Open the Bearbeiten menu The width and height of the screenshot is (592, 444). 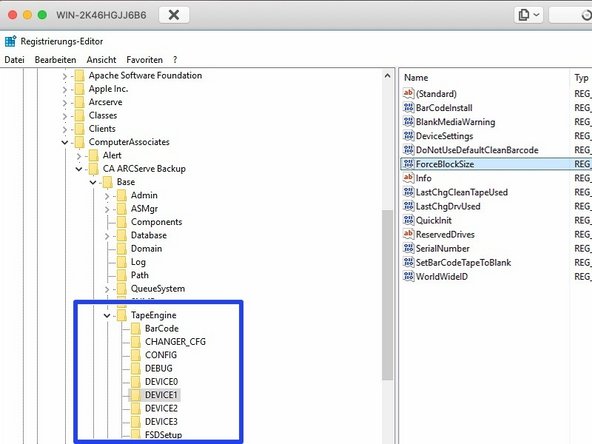[55, 60]
